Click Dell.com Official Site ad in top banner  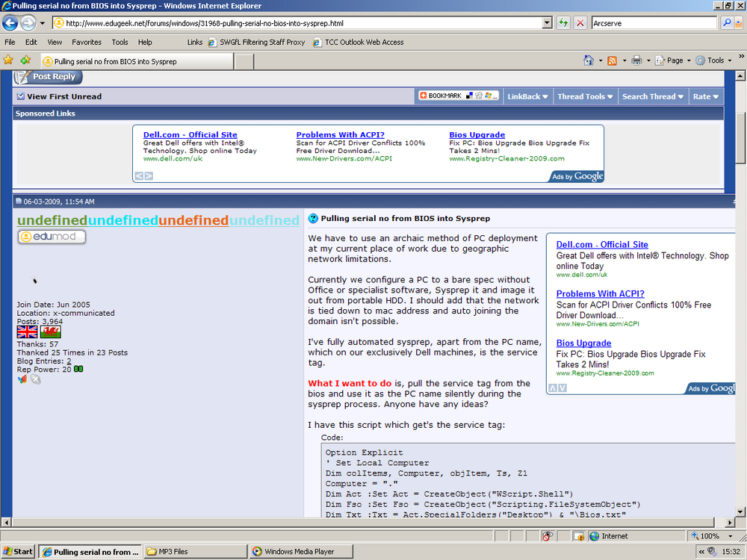click(190, 134)
